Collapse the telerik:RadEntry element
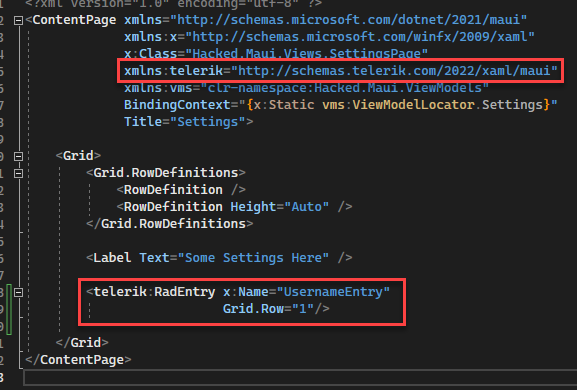The image size is (577, 390). 18,292
